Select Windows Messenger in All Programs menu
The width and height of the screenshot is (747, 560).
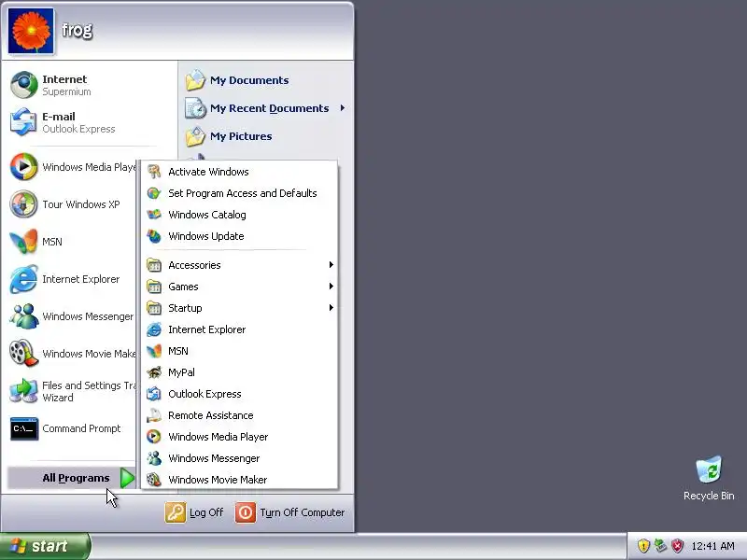point(241,458)
